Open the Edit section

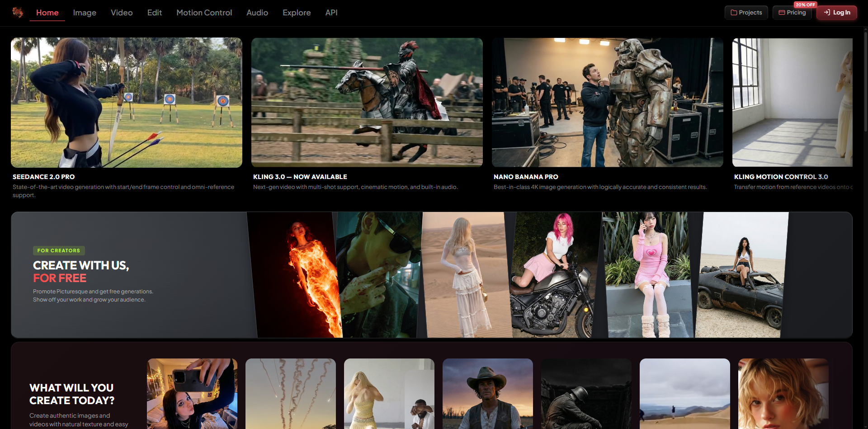154,13
